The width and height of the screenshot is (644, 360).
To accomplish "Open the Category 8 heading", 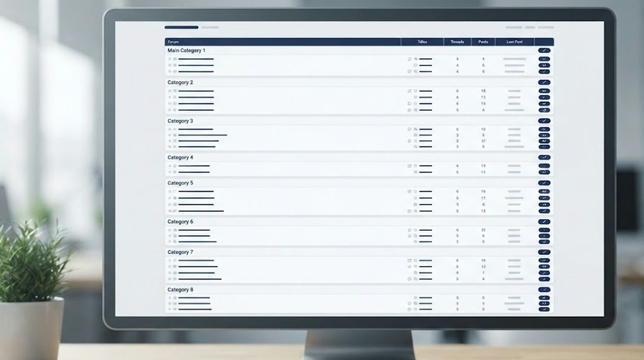I will (180, 290).
